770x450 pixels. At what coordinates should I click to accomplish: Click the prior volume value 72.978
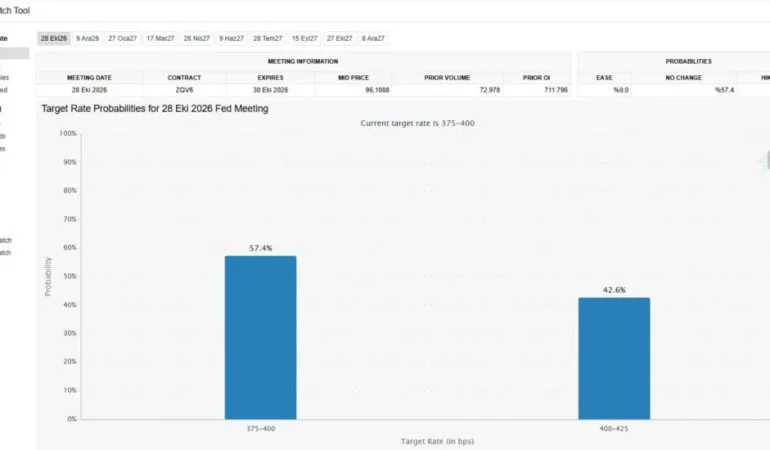(490, 90)
